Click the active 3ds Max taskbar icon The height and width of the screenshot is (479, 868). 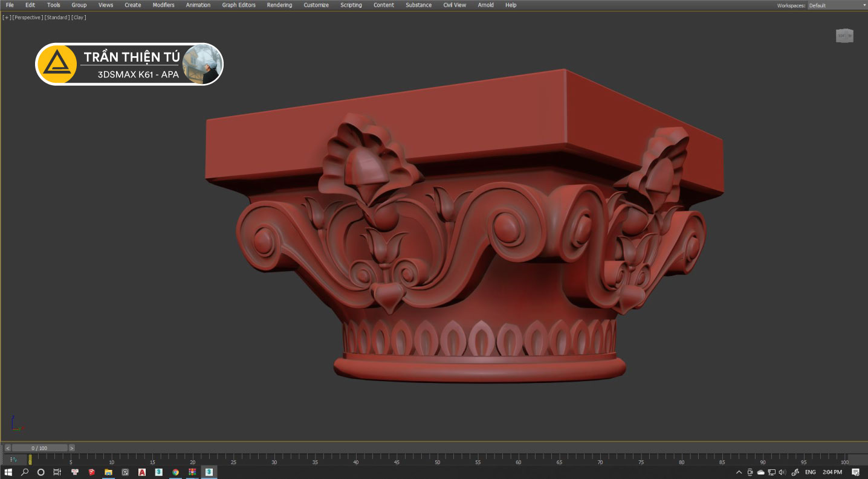click(x=209, y=472)
